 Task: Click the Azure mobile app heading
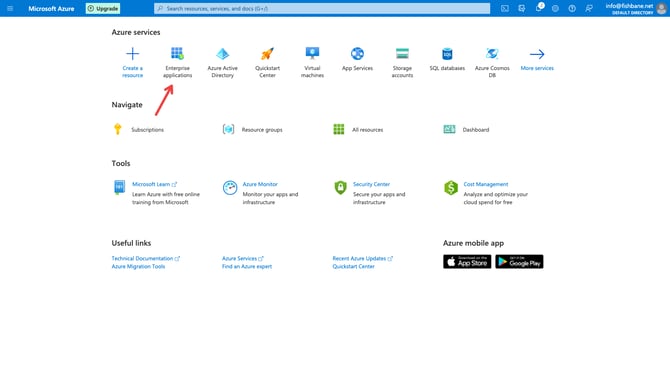tap(473, 243)
